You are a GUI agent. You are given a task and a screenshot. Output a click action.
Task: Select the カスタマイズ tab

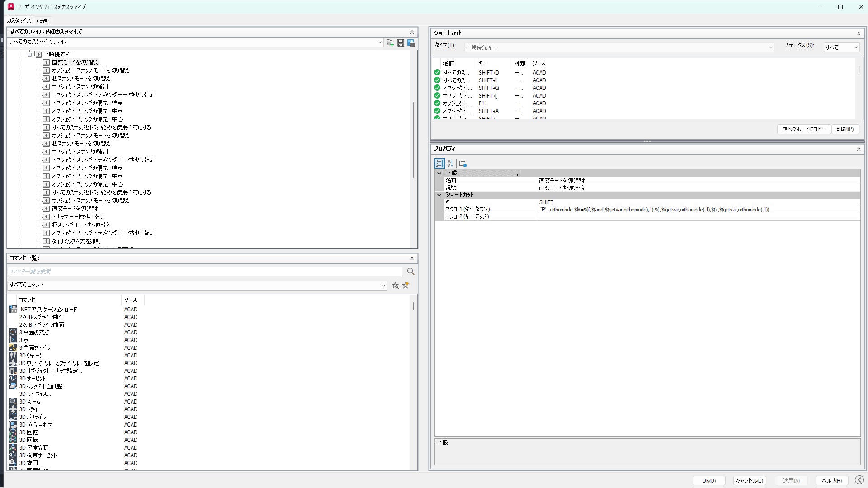pos(19,21)
